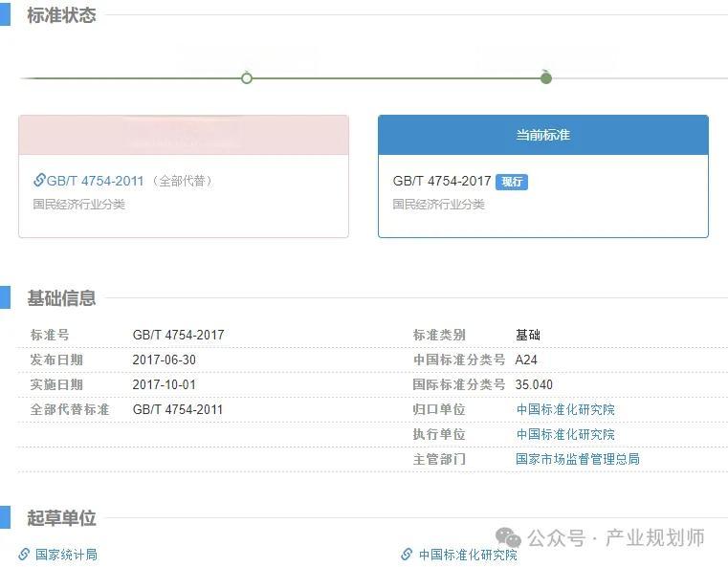This screenshot has width=728, height=567.
Task: Click the pink header of the replaced standard card
Action: pos(184,135)
